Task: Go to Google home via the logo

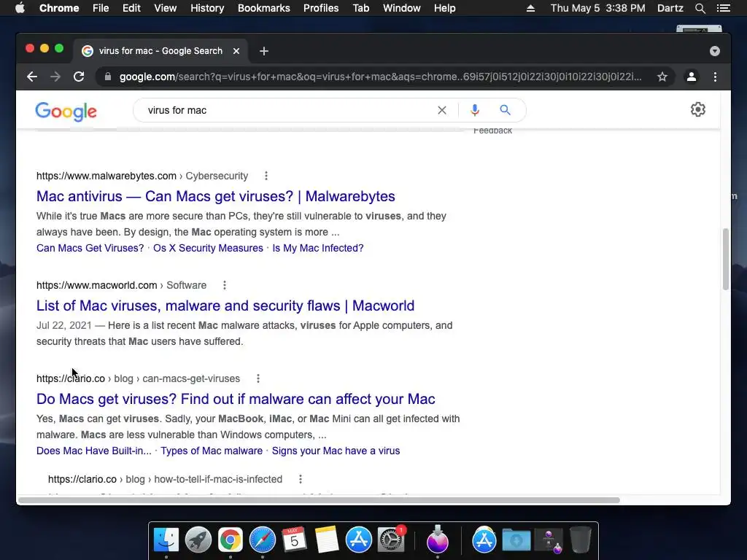Action: 66,112
